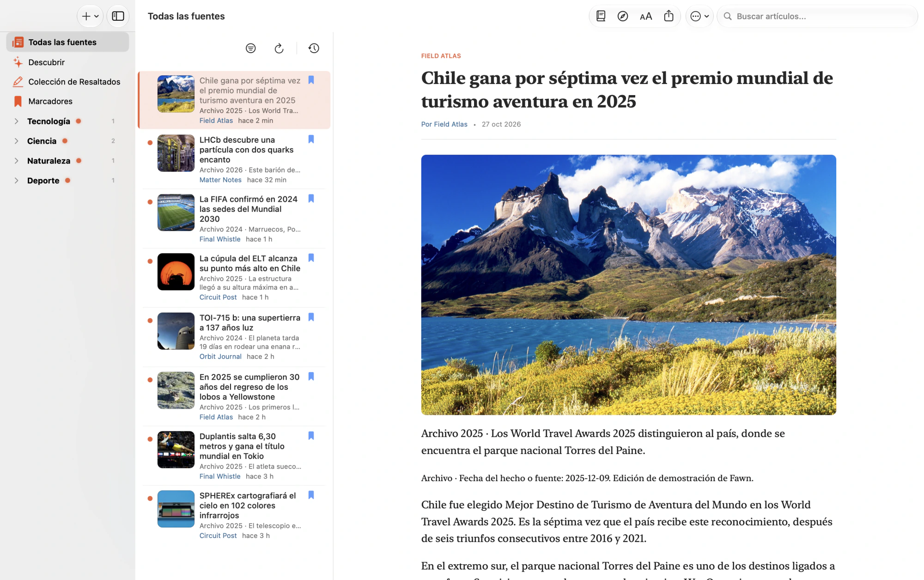Open text size AA options
Viewport: 924px width, 580px height.
pos(646,16)
